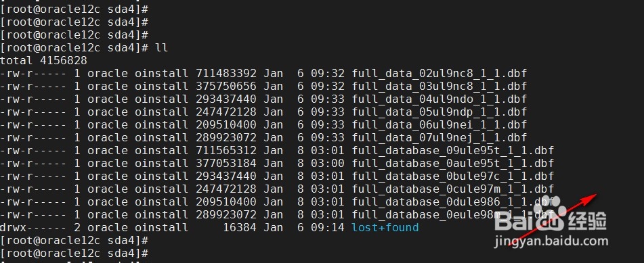Click filename full_database_0cule97m_1_1.dbf

point(453,189)
